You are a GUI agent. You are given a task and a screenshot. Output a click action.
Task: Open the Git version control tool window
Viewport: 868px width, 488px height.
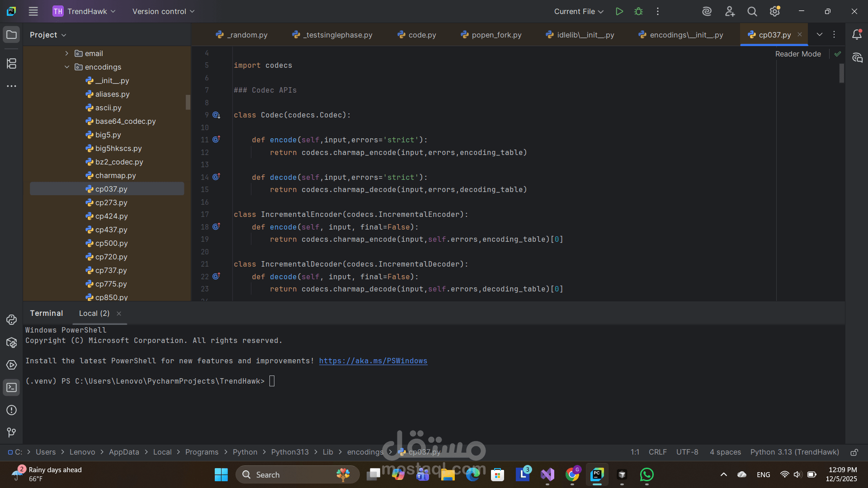11,433
